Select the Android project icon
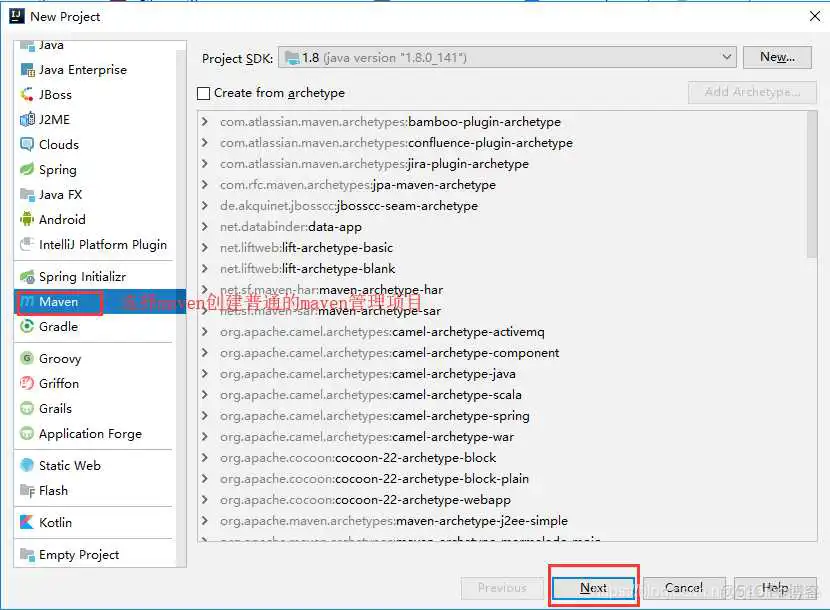This screenshot has height=610, width=830. (x=28, y=220)
